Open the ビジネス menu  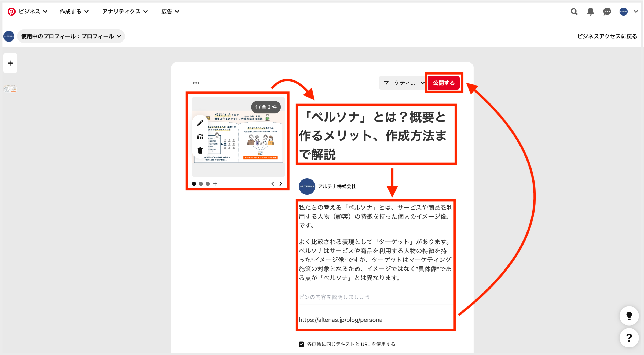pyautogui.click(x=33, y=12)
